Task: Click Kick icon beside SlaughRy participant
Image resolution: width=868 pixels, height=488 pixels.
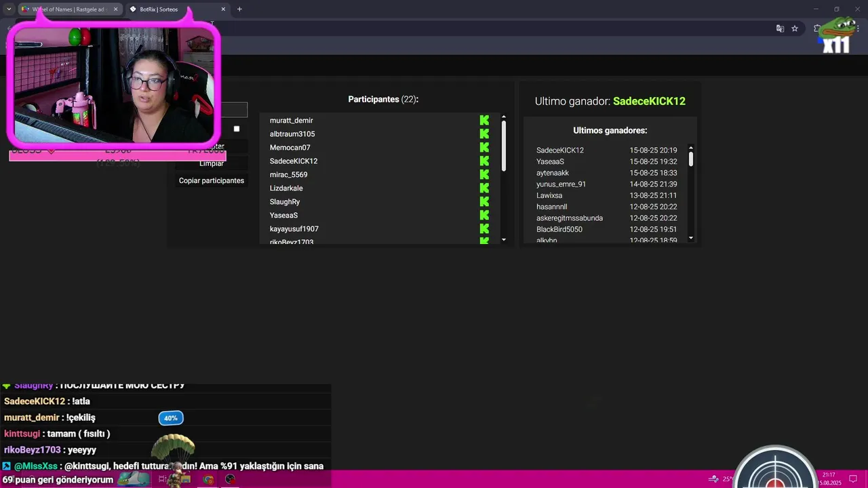Action: point(484,201)
